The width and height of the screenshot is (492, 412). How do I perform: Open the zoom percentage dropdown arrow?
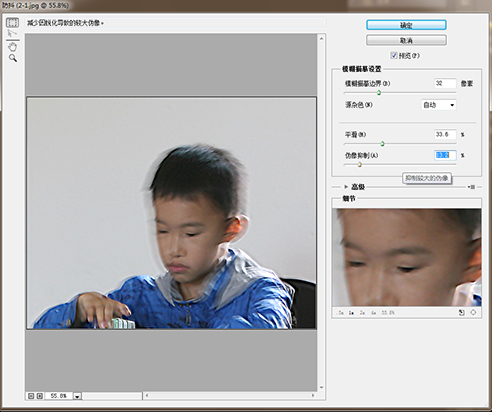pos(77,396)
